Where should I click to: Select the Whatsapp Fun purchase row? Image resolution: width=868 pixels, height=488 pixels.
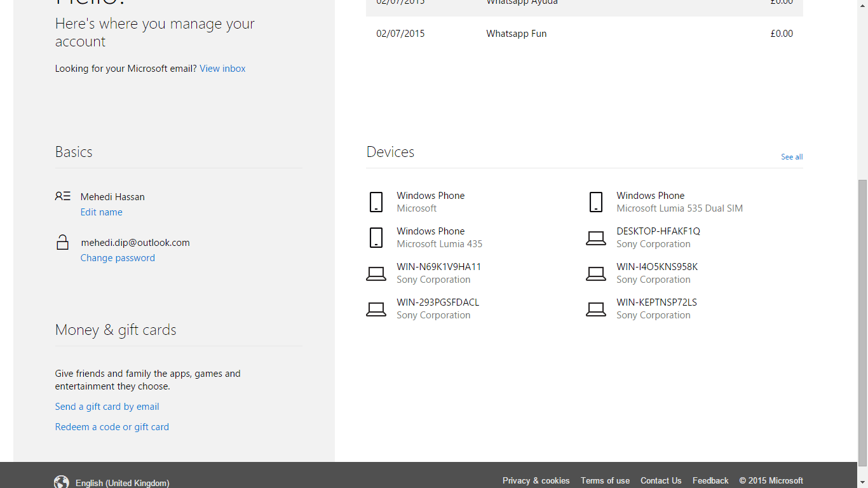pos(585,34)
